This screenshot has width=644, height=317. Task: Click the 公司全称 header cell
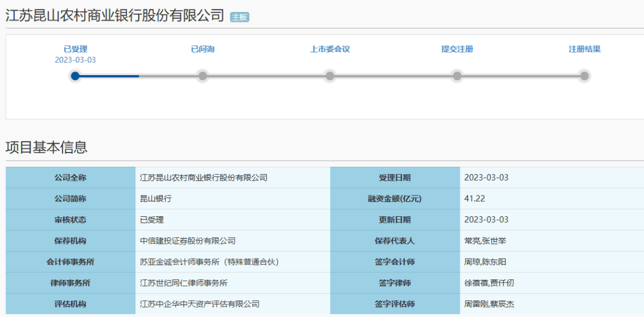tap(70, 178)
